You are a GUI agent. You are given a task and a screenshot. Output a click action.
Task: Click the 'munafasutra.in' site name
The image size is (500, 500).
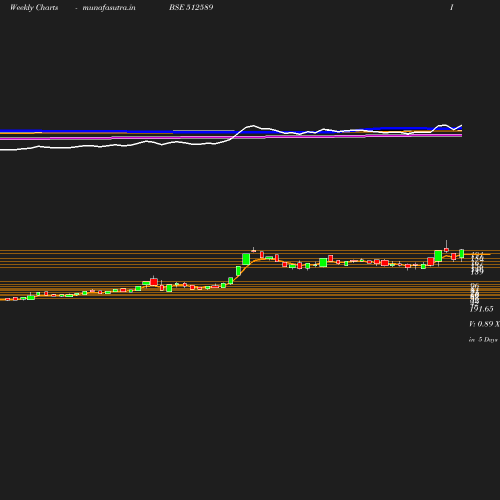point(109,7)
